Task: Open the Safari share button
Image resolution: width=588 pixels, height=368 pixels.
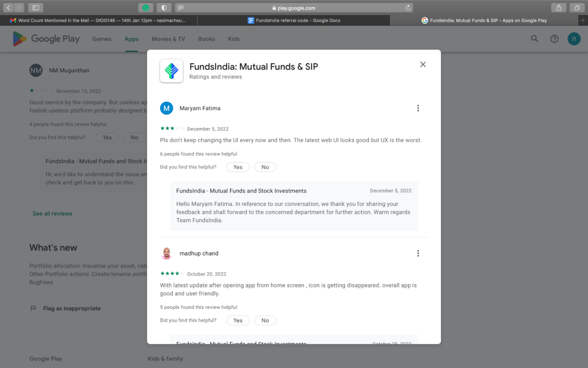Action: click(x=558, y=8)
